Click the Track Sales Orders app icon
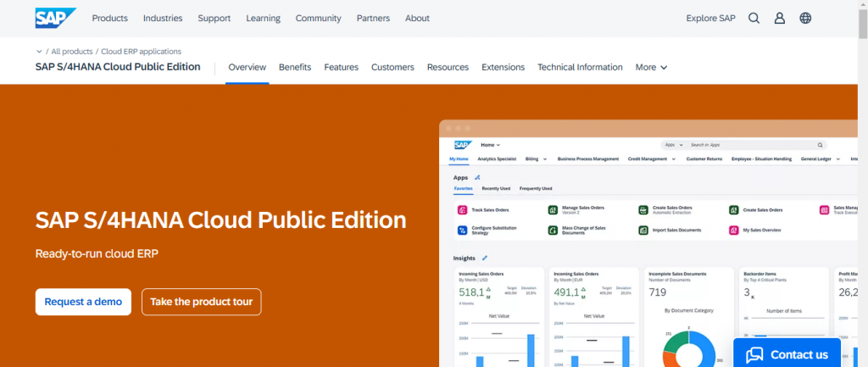The image size is (868, 367). coord(463,209)
